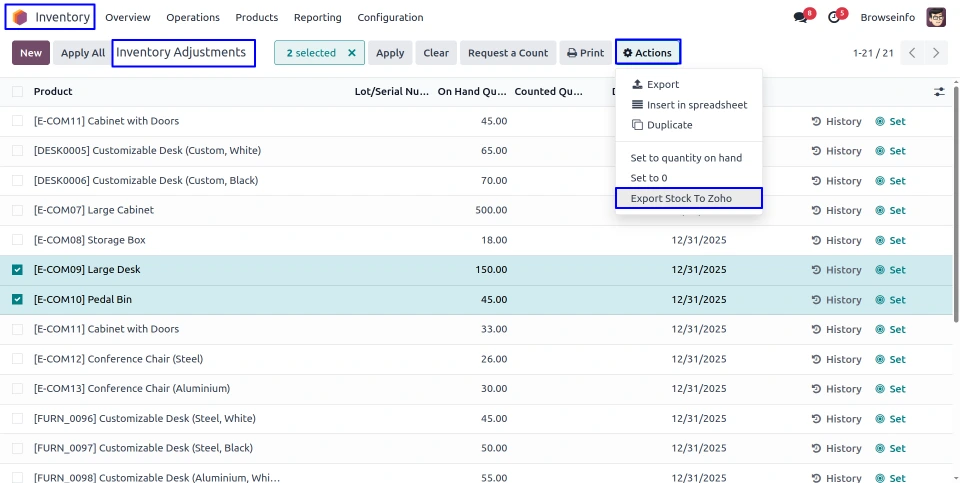Toggle the select-all header checkbox
This screenshot has height=483, width=960.
pyautogui.click(x=17, y=92)
